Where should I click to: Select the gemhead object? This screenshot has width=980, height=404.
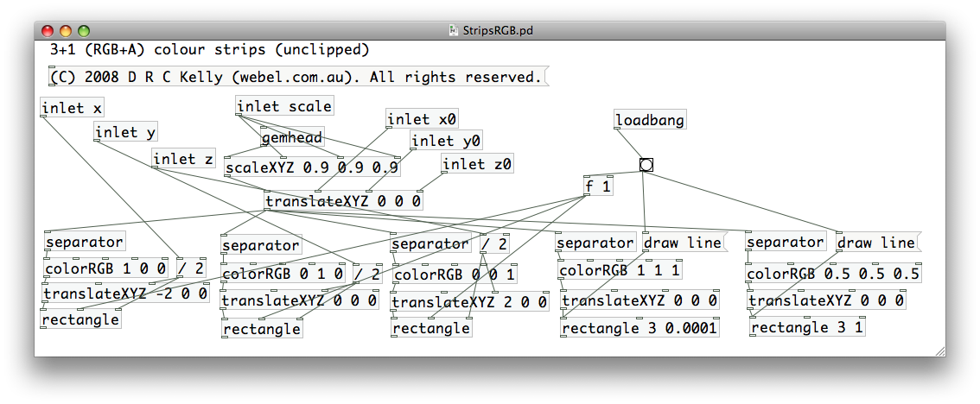[292, 137]
